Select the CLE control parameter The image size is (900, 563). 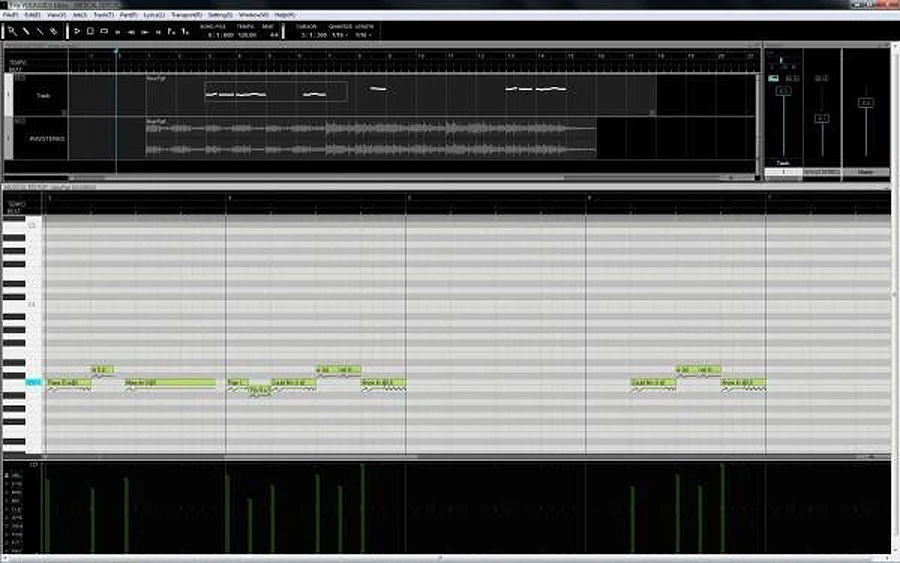16,509
